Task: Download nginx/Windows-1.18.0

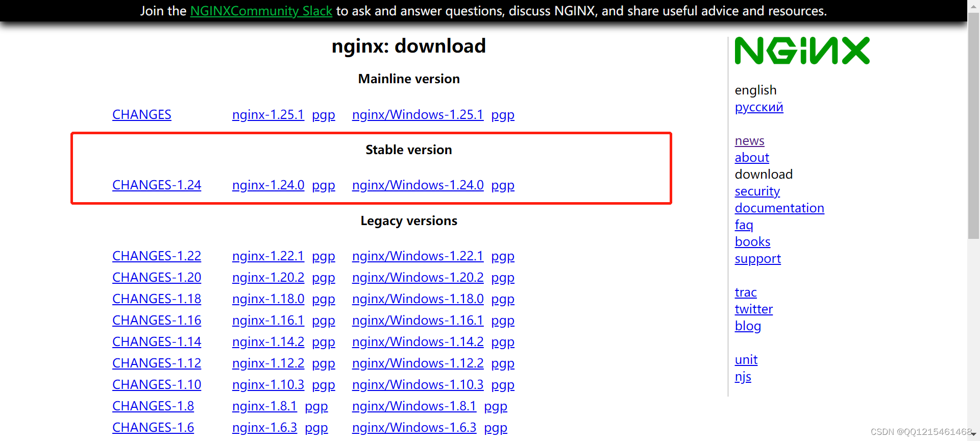Action: [418, 299]
